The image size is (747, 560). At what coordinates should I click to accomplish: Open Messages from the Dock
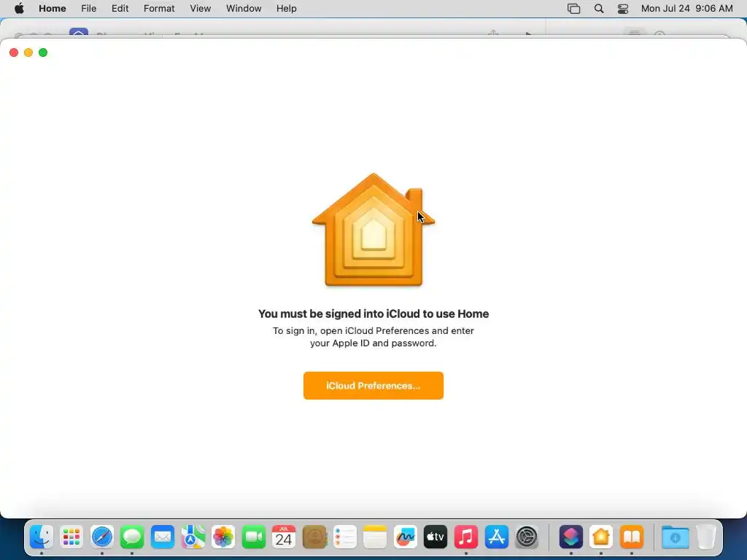[x=132, y=537]
